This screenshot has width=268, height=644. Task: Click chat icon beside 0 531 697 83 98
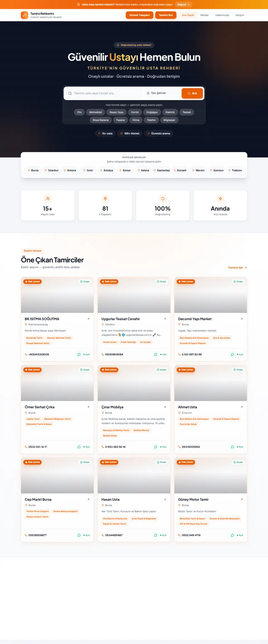232,354
